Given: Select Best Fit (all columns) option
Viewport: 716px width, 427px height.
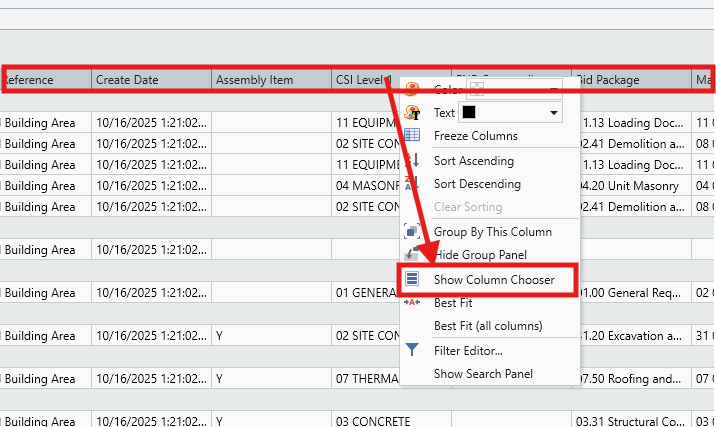Looking at the screenshot, I should pyautogui.click(x=487, y=326).
